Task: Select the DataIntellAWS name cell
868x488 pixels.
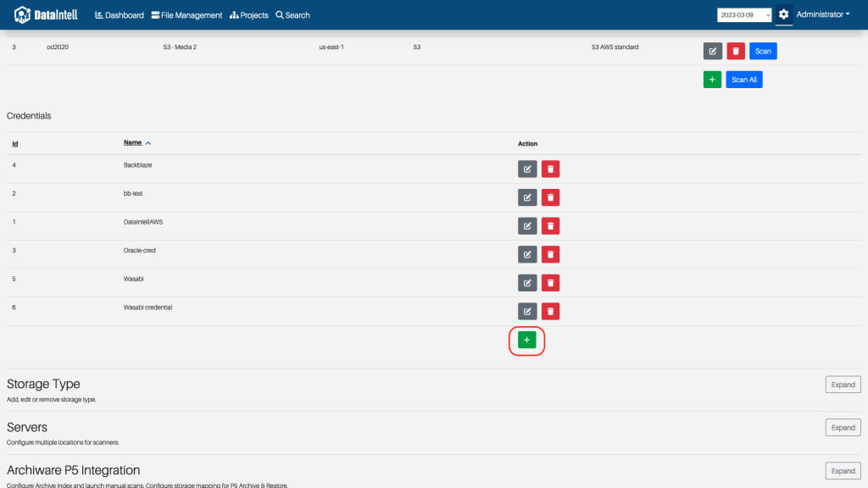Action: 142,222
